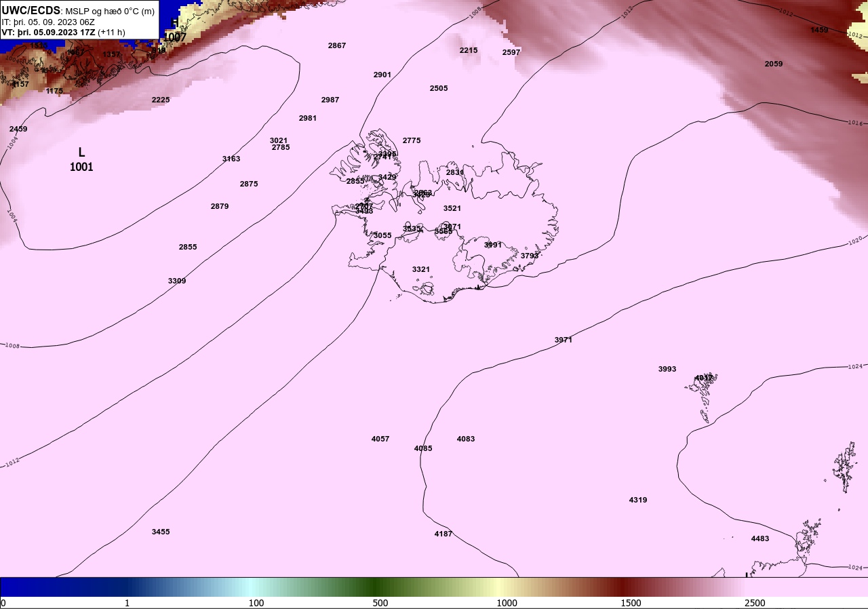Select the freezing level value 2901
Image resolution: width=868 pixels, height=609 pixels.
pyautogui.click(x=382, y=75)
